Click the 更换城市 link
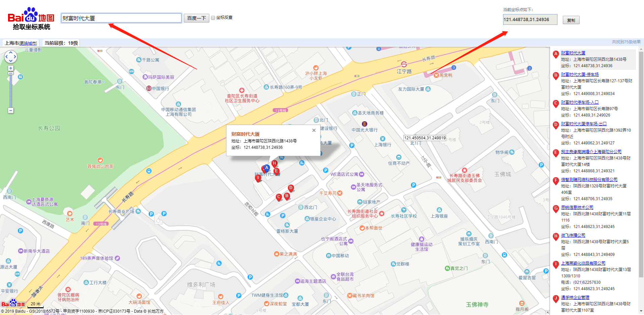 tap(29, 43)
